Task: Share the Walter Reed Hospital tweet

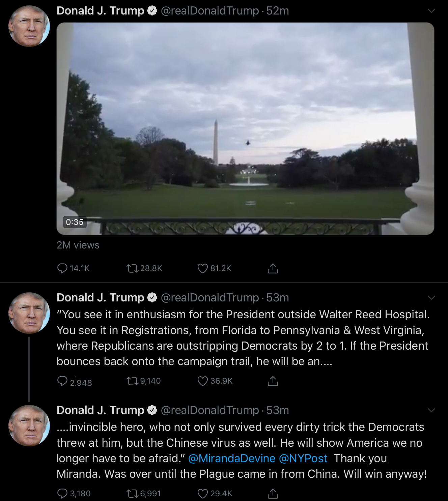Action: tap(273, 381)
